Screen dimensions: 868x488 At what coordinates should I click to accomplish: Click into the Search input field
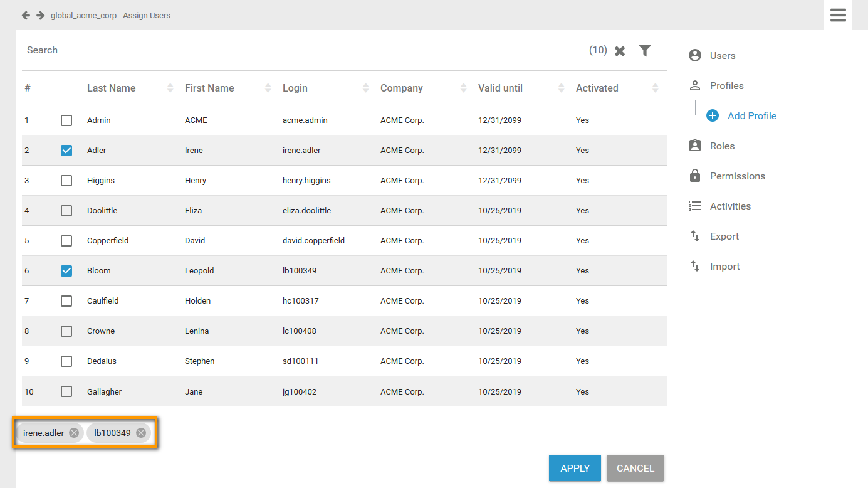pyautogui.click(x=301, y=50)
